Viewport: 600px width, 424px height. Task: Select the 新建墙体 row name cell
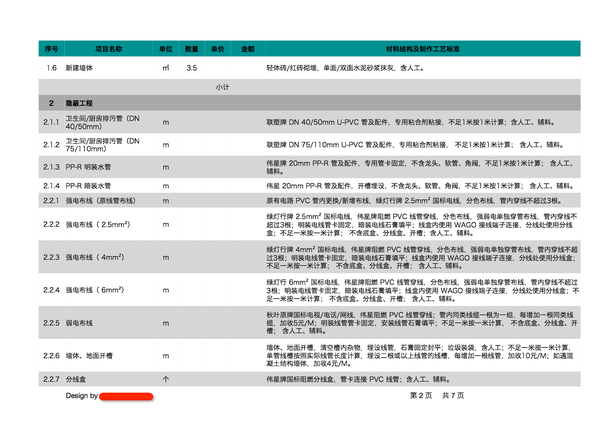point(79,68)
